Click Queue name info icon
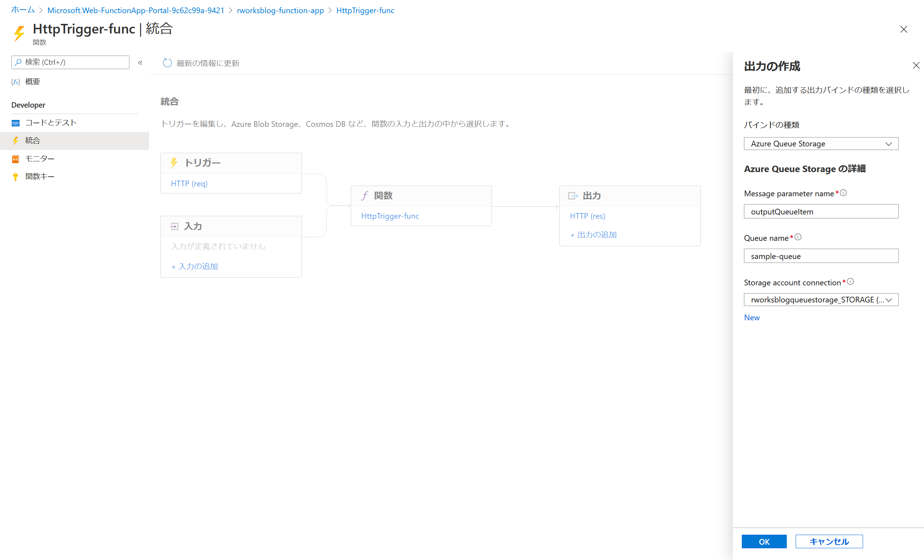The height and width of the screenshot is (560, 924). coord(798,237)
